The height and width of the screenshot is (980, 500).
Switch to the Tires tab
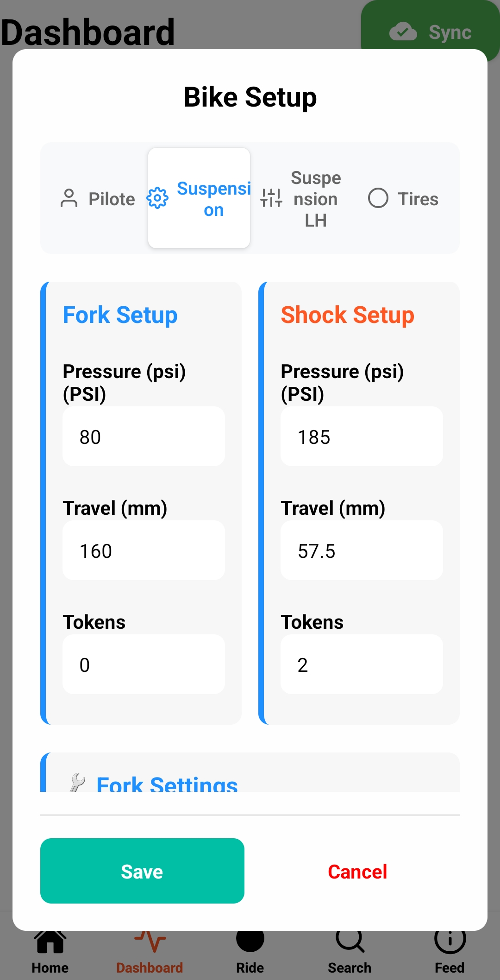pos(404,199)
